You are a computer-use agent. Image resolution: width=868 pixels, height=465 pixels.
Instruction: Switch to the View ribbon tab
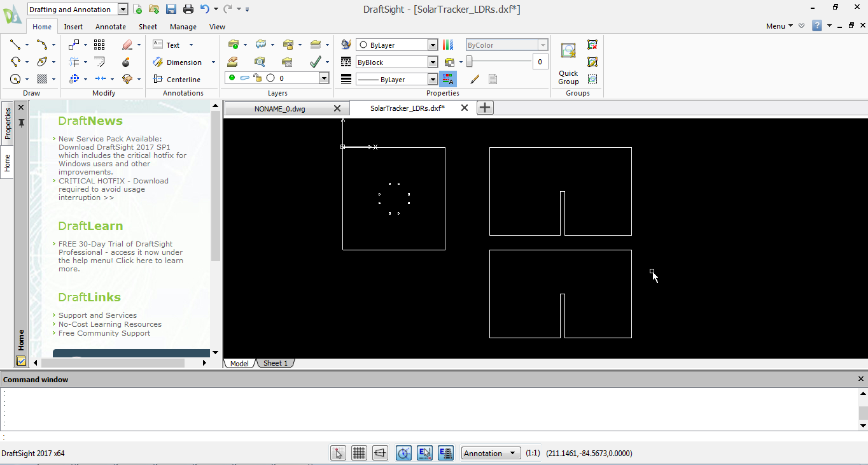(217, 27)
